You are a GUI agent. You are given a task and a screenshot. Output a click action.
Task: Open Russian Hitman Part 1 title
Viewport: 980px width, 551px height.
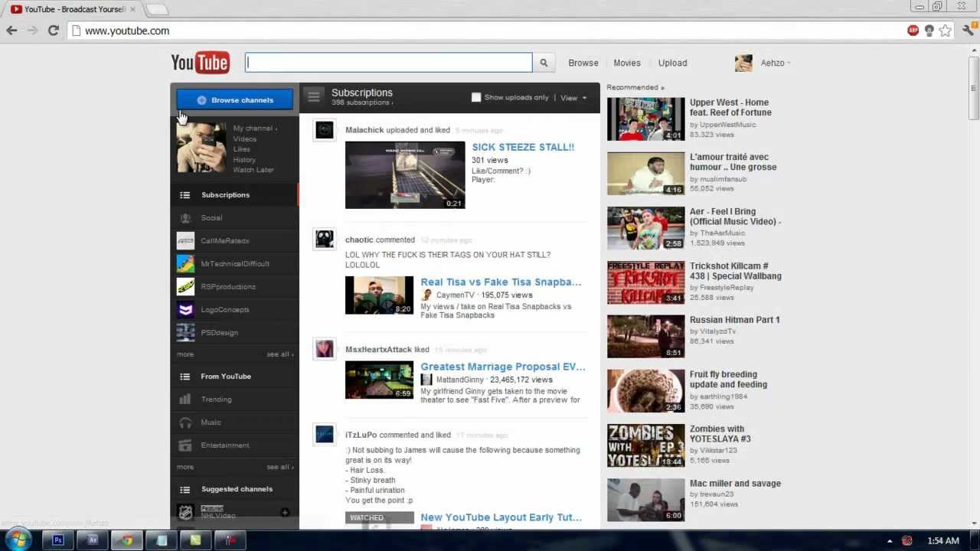point(734,320)
